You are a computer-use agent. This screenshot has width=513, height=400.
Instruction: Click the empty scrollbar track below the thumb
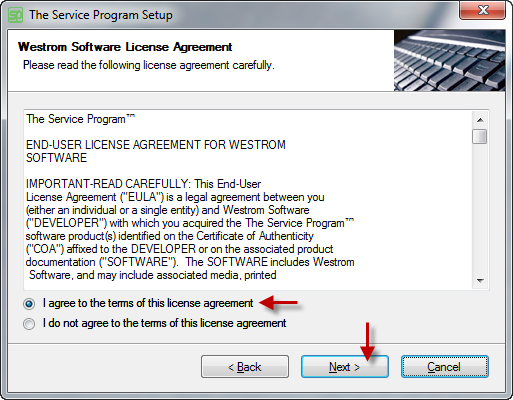point(480,209)
